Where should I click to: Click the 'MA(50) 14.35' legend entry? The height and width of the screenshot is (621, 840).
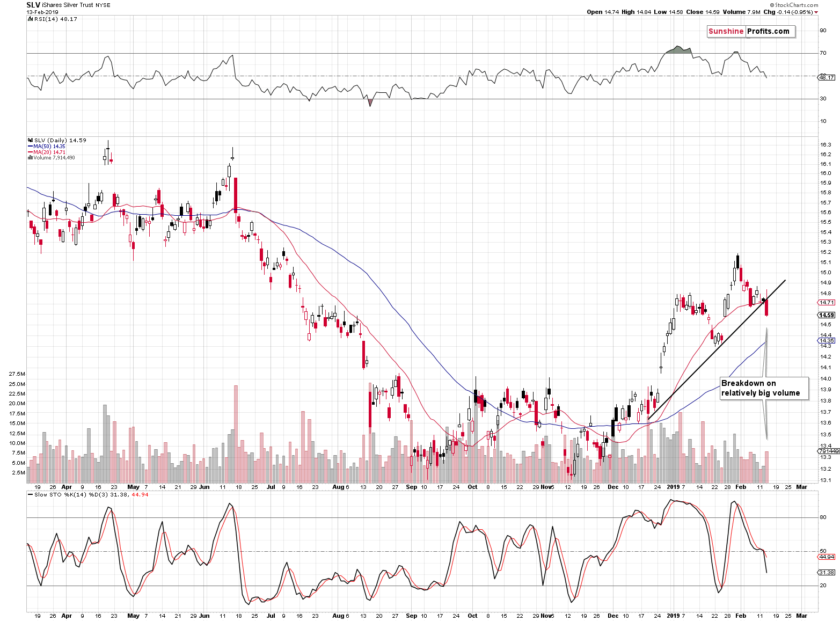click(x=49, y=147)
